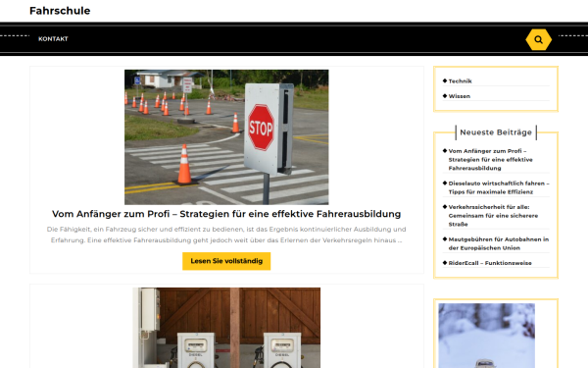This screenshot has height=368, width=588.
Task: Open the KONTAKT menu item
Action: [x=53, y=38]
